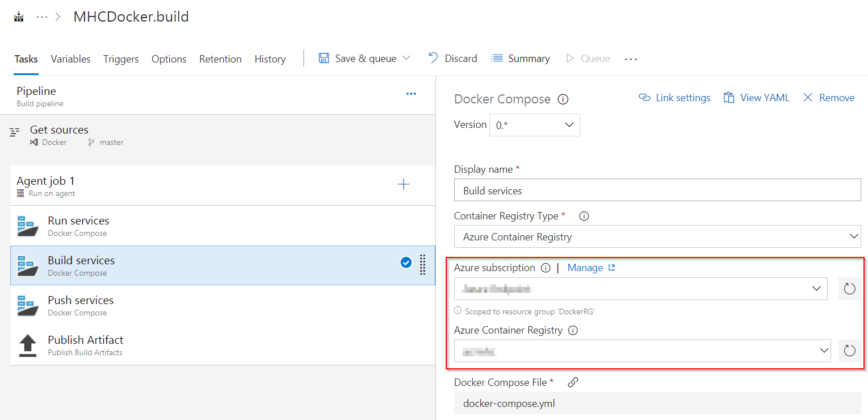
Task: View the History tab
Action: [270, 59]
